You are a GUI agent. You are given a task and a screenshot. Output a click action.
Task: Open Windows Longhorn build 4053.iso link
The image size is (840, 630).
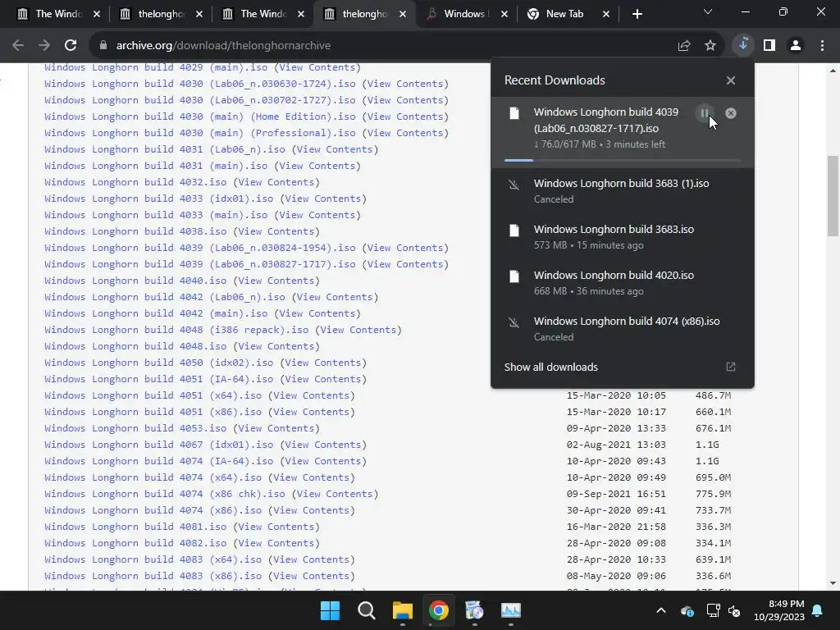point(135,428)
